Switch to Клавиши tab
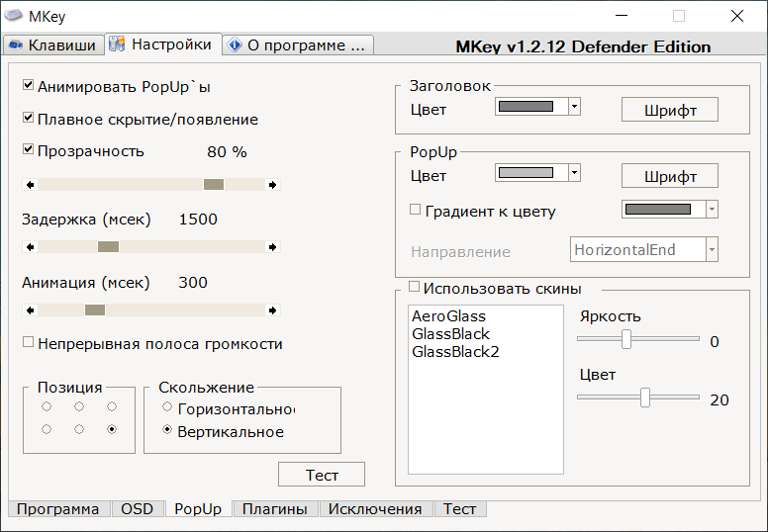Viewport: 768px width, 532px height. (x=53, y=45)
